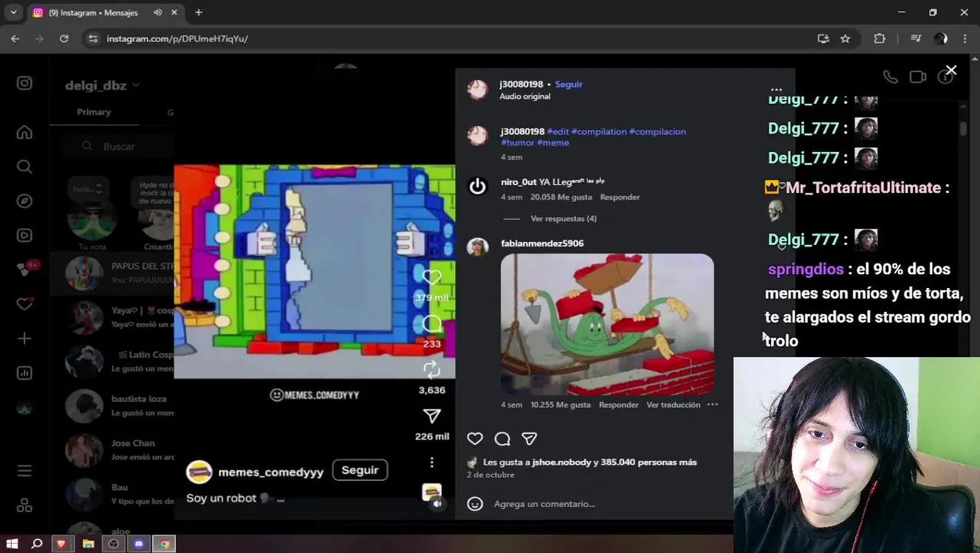Image resolution: width=980 pixels, height=553 pixels.
Task: Open Explore compass icon in sidebar
Action: point(25,201)
